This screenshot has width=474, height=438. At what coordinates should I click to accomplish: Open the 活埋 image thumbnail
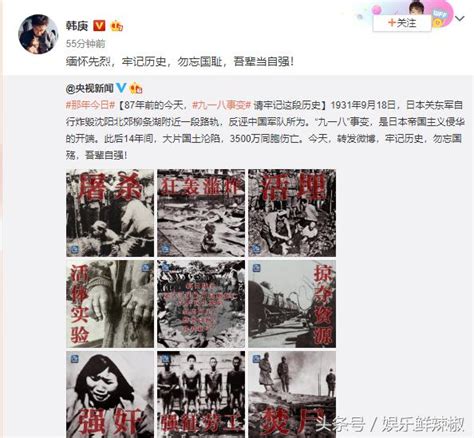[x=292, y=213]
